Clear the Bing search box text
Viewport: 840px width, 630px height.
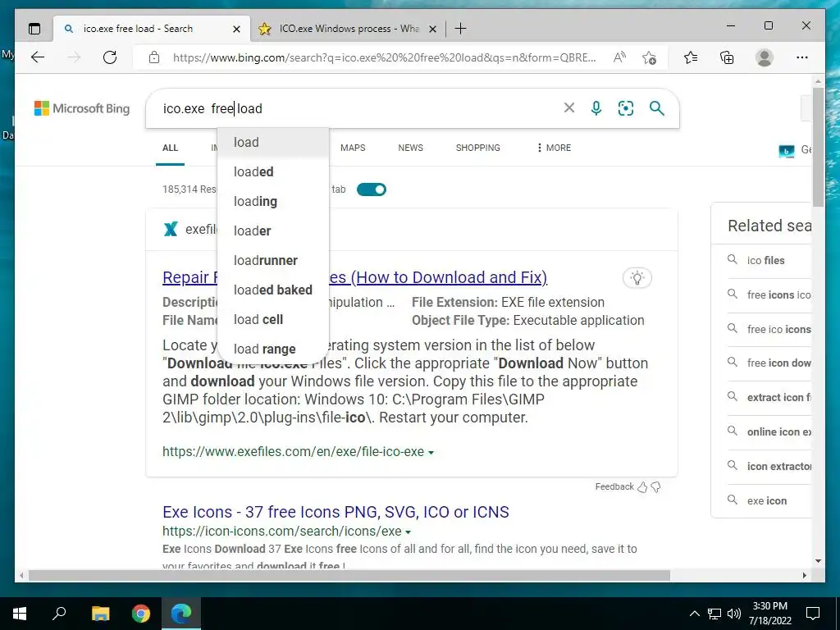[569, 108]
